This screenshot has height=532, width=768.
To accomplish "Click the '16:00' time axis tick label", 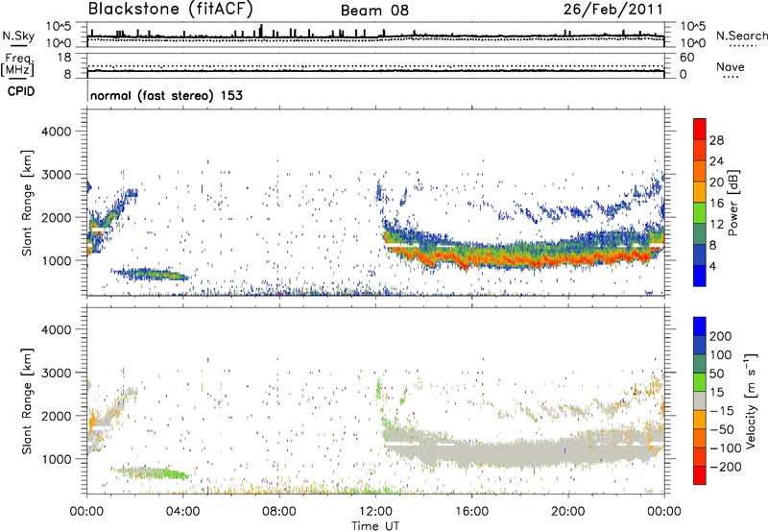I will click(x=471, y=512).
